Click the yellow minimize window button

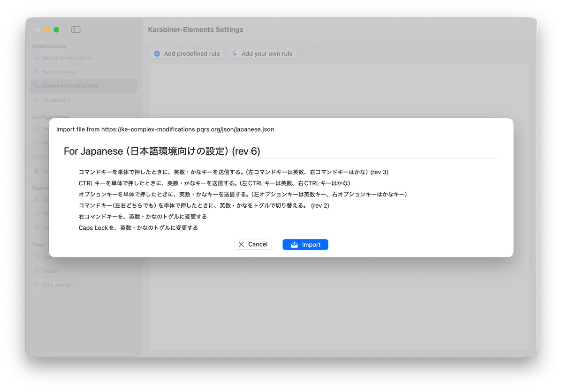[47, 30]
